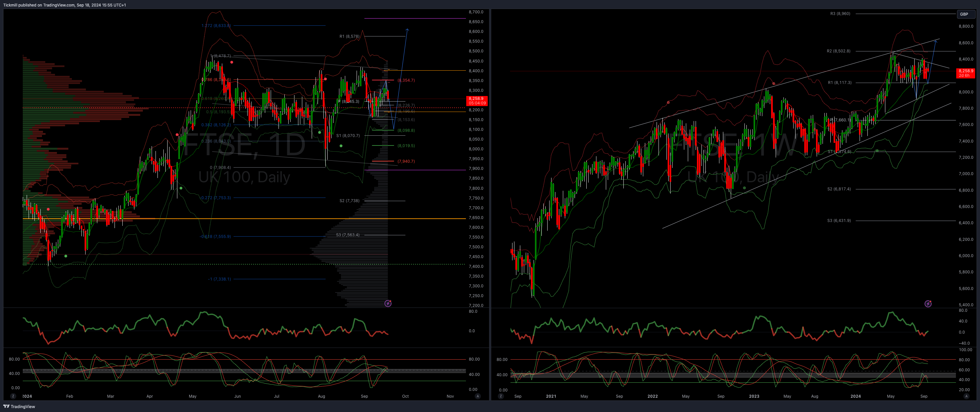Click the A auto-scale button under the weekly chart
Viewport: 980px width, 412px height.
(x=966, y=396)
